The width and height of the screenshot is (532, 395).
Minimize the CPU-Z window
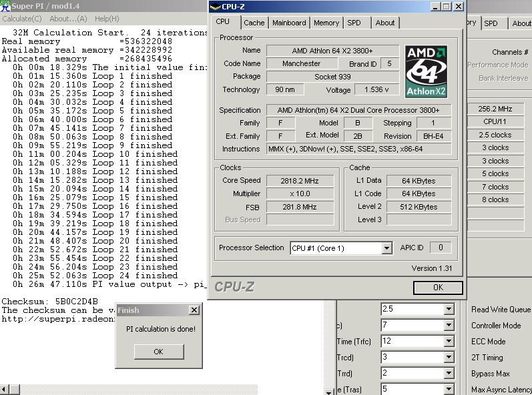(436, 7)
